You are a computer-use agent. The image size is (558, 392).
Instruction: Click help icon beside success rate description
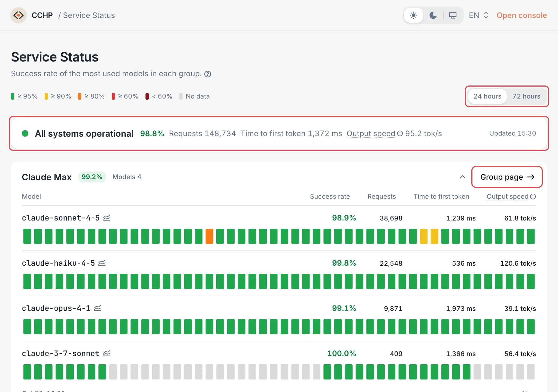pos(208,74)
